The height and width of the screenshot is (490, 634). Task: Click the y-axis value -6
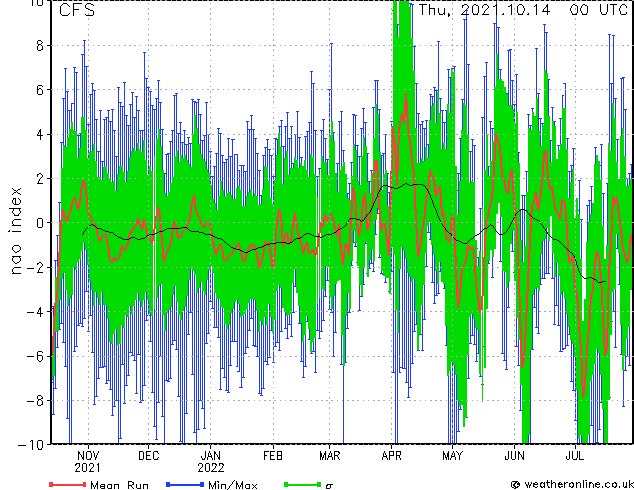pyautogui.click(x=35, y=356)
